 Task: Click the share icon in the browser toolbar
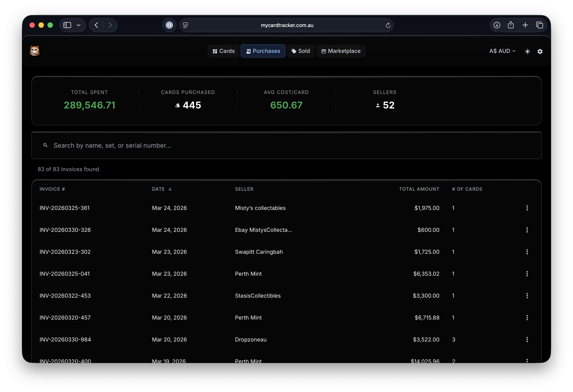click(x=511, y=25)
